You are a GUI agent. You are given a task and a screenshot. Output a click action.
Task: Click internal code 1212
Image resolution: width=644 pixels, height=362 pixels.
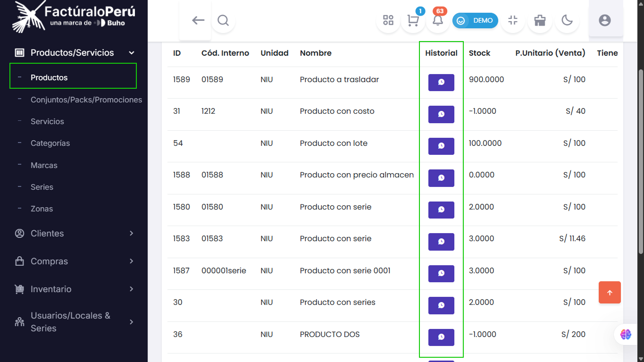pyautogui.click(x=208, y=111)
